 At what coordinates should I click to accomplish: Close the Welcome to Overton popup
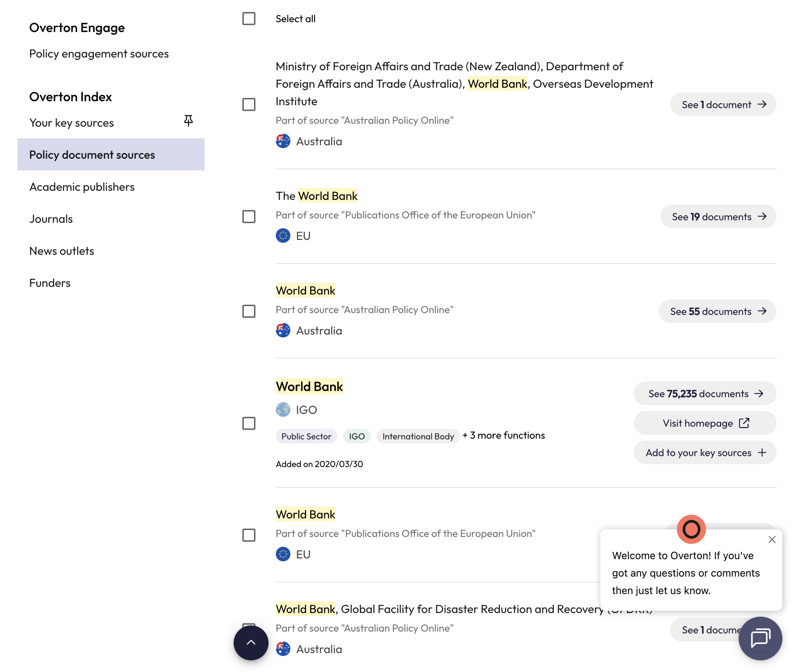(771, 539)
